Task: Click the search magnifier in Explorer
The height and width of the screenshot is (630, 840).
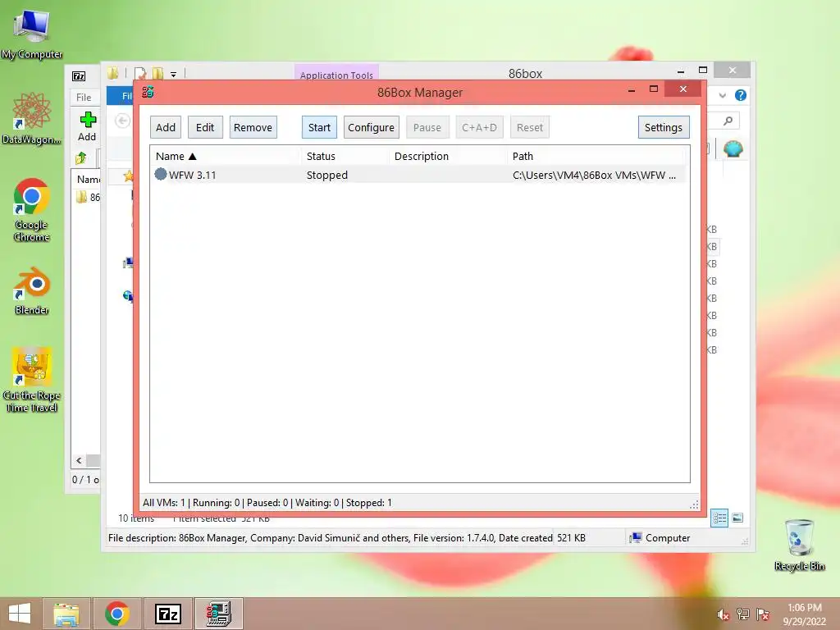Action: (728, 121)
